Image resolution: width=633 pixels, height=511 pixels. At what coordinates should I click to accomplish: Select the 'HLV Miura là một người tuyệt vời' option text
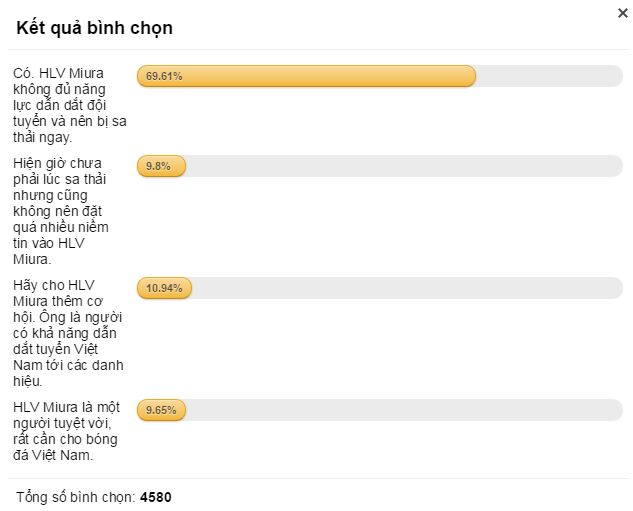tap(66, 431)
